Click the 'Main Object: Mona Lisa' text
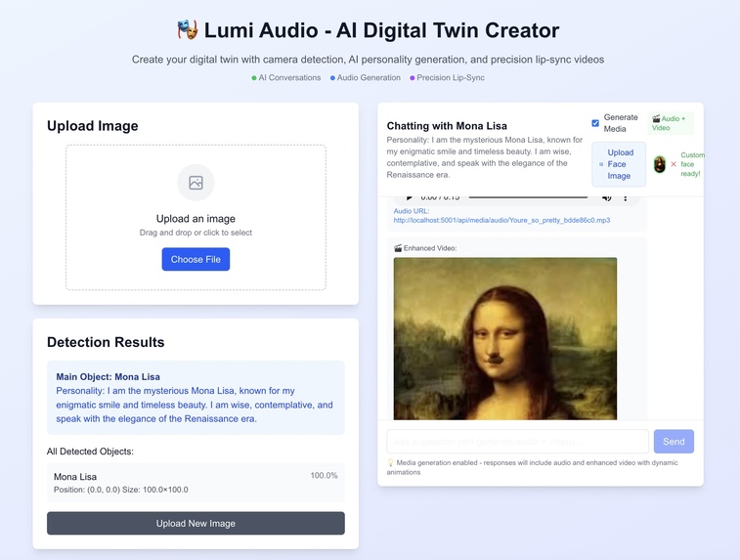 pos(109,377)
